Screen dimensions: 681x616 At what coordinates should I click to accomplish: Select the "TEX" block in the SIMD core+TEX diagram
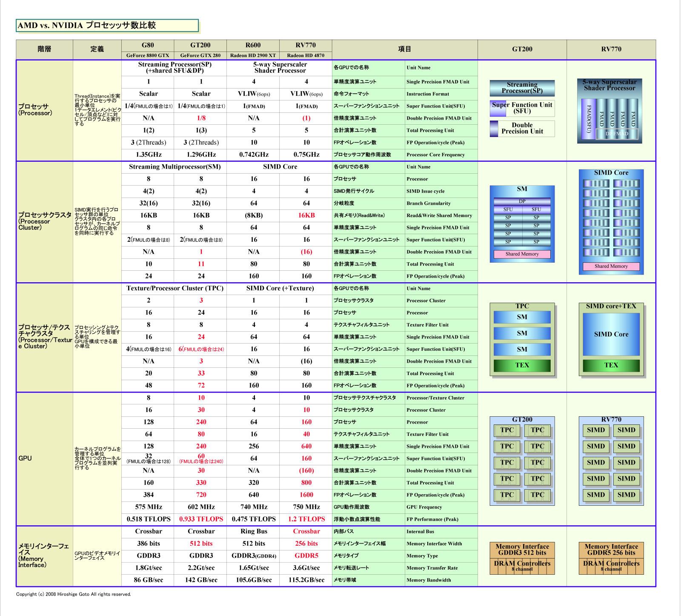[611, 365]
